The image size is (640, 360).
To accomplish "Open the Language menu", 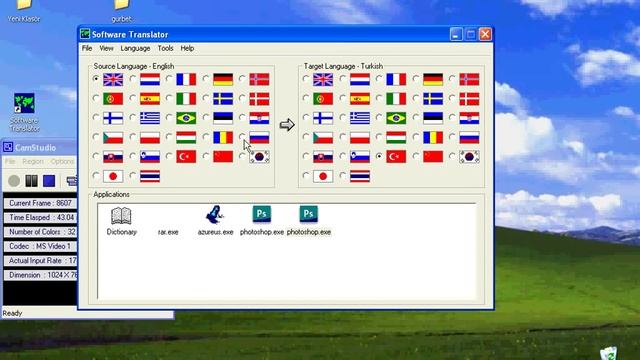I will tap(135, 48).
